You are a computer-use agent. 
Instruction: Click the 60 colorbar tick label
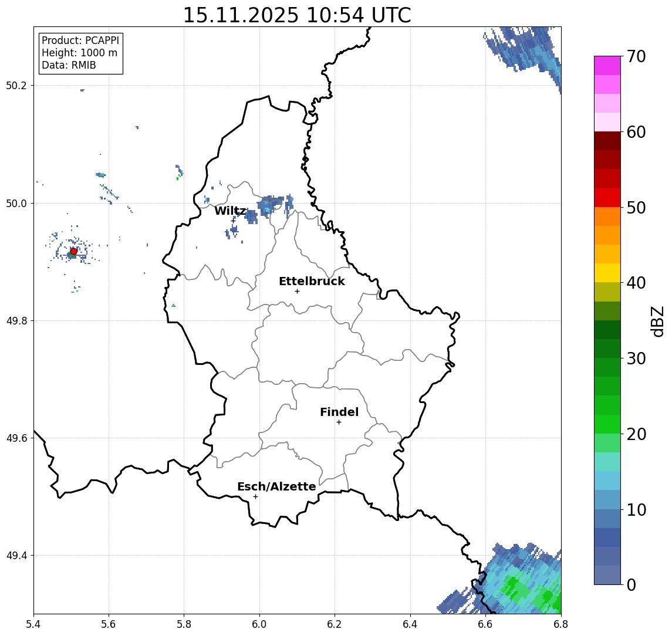pos(636,132)
